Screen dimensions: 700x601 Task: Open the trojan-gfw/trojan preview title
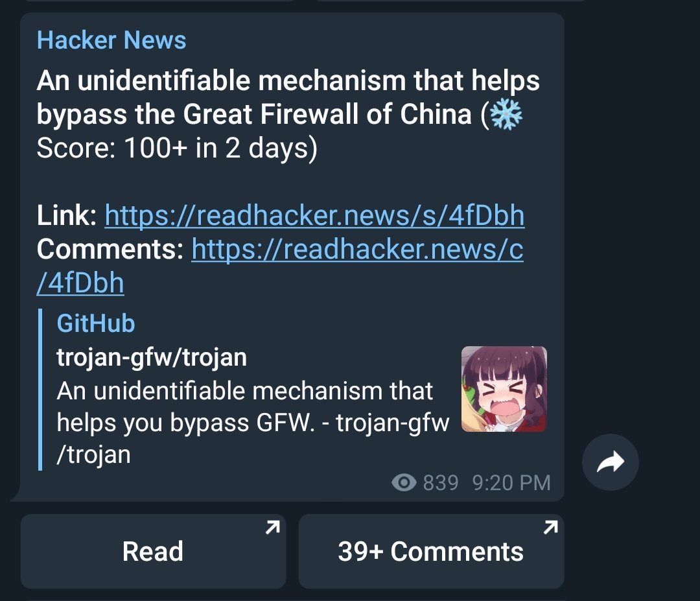[152, 358]
